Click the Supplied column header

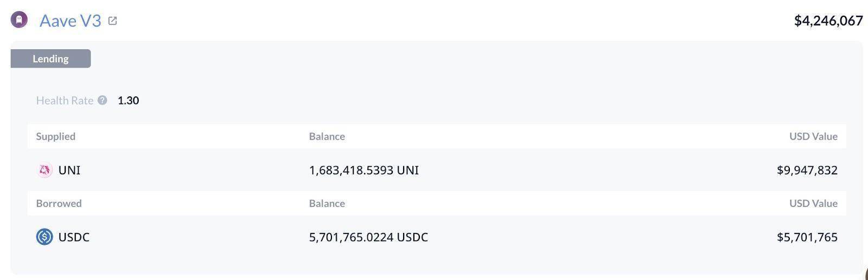[x=55, y=136]
